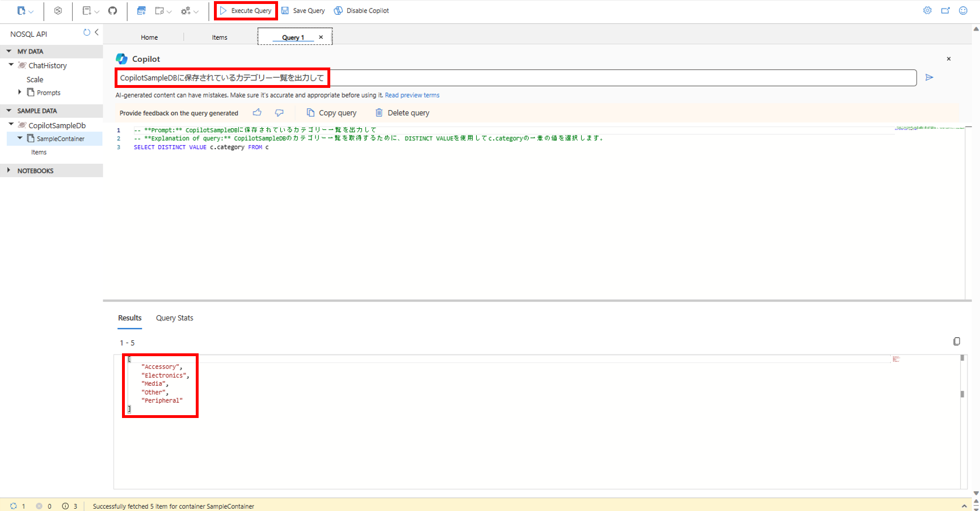This screenshot has width=980, height=511.
Task: Click the error count icon in status bar
Action: click(x=39, y=506)
